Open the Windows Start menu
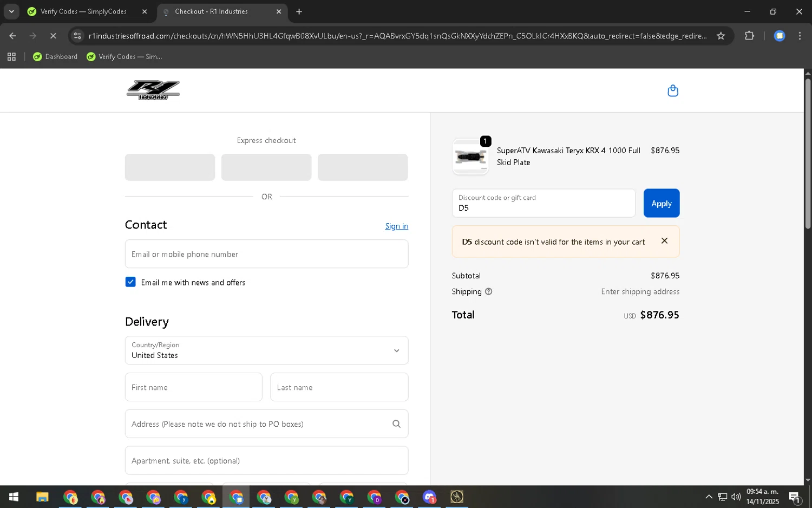The height and width of the screenshot is (508, 812). pos(14,497)
